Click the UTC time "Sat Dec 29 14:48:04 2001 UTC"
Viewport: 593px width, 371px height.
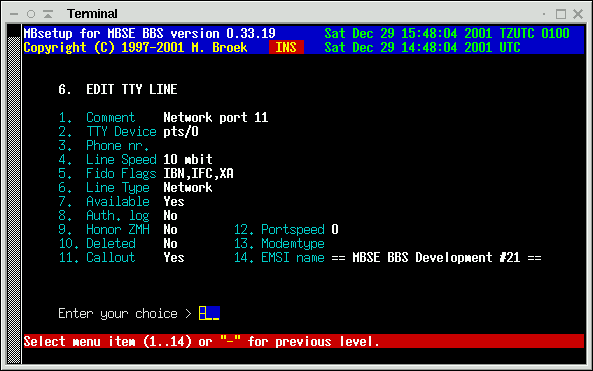click(422, 48)
